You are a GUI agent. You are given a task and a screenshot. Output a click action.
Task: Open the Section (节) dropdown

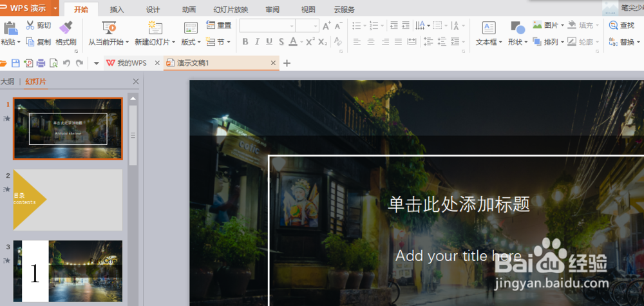click(x=218, y=41)
